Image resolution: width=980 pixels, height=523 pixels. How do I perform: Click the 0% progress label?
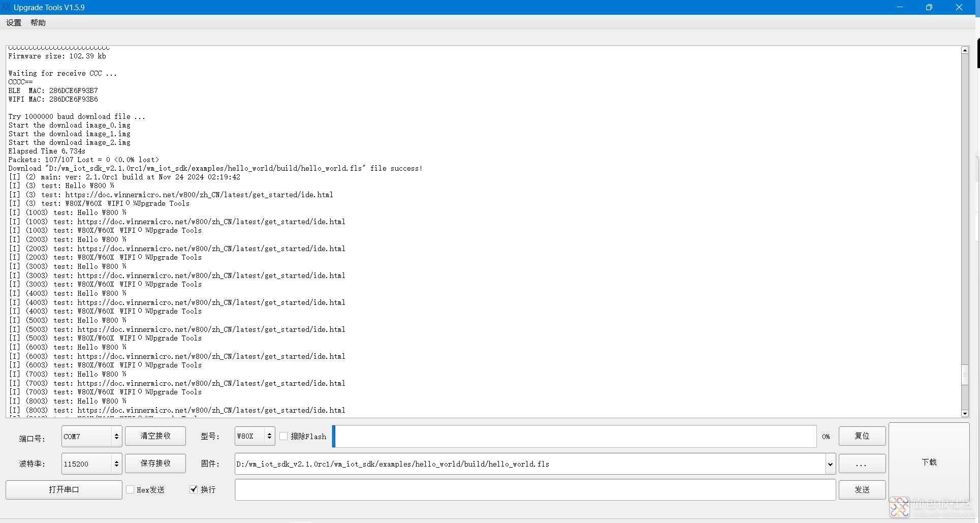click(x=826, y=437)
